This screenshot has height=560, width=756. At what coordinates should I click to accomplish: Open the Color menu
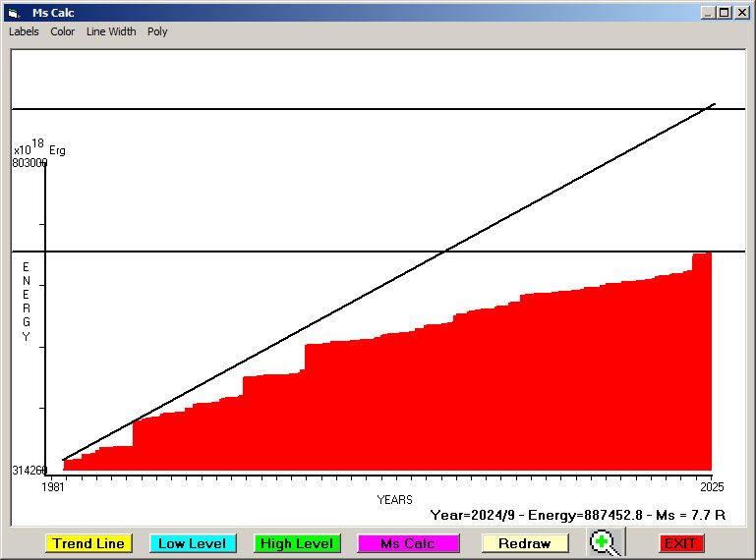(63, 31)
